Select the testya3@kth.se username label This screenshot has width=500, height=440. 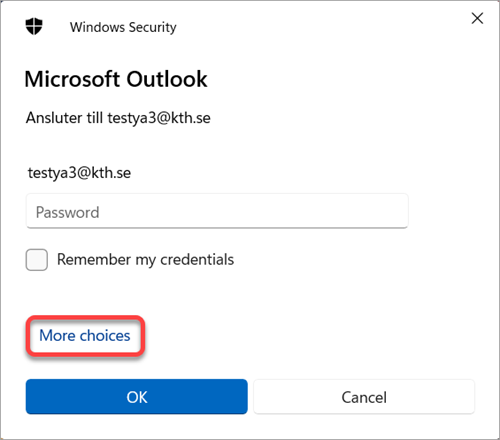coord(79,173)
